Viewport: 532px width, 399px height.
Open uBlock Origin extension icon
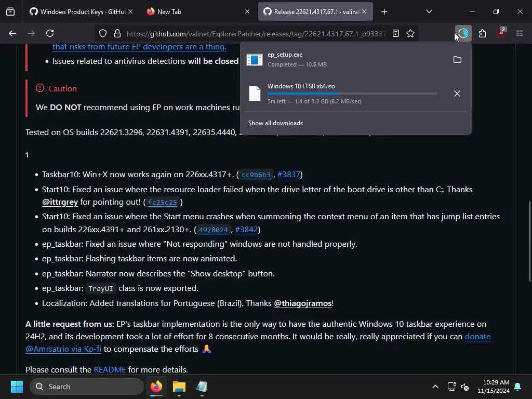click(501, 33)
